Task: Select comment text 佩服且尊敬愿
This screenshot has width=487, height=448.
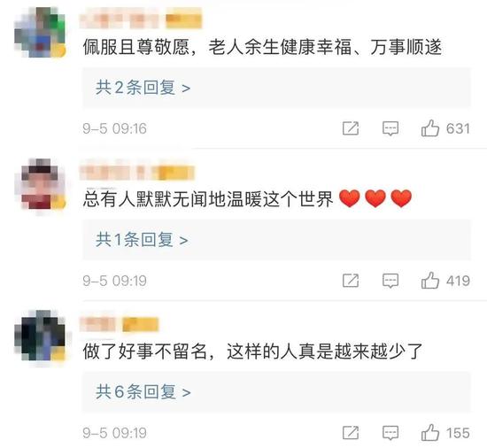Action: pyautogui.click(x=136, y=47)
